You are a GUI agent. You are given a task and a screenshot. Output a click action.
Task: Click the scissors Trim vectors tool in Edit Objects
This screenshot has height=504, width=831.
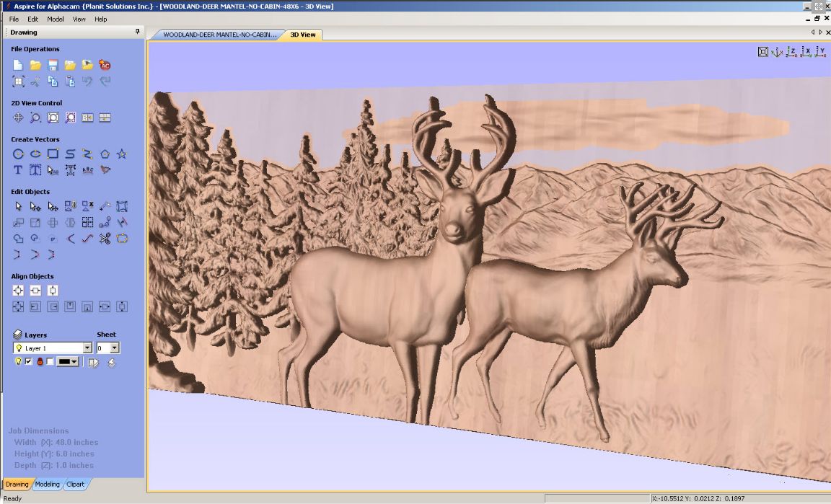(x=105, y=239)
